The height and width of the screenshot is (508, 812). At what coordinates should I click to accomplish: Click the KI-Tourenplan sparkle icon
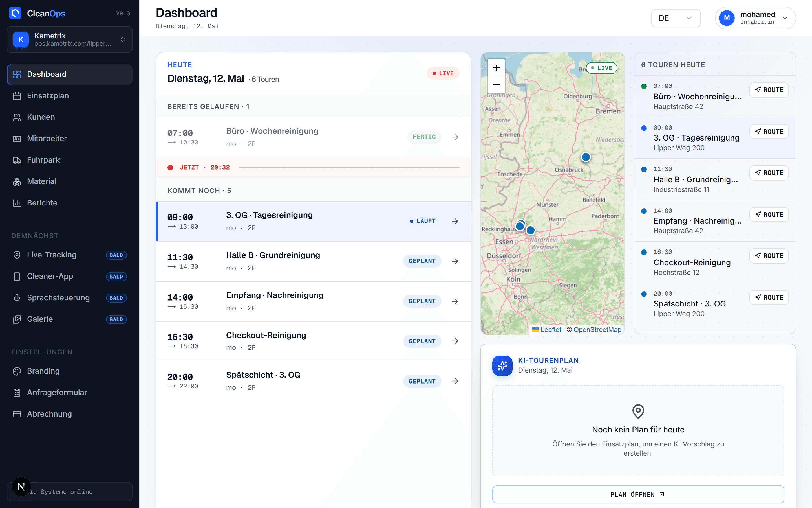(x=502, y=365)
